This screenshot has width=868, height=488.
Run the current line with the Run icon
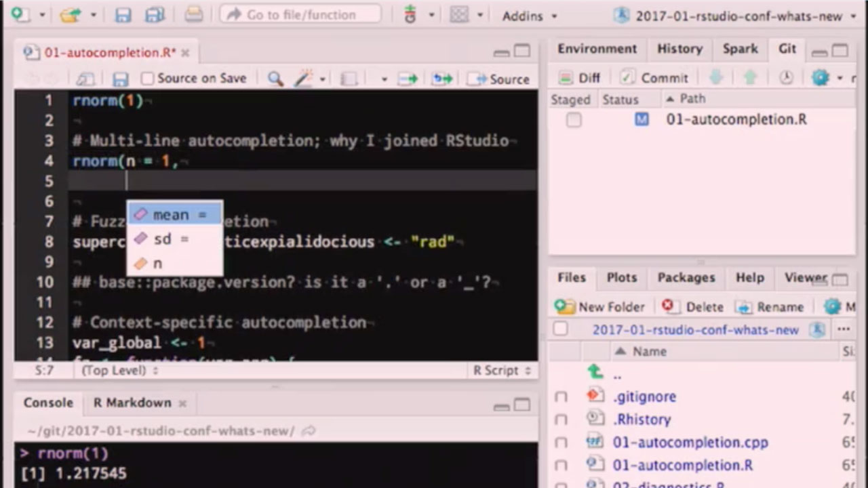pyautogui.click(x=408, y=79)
